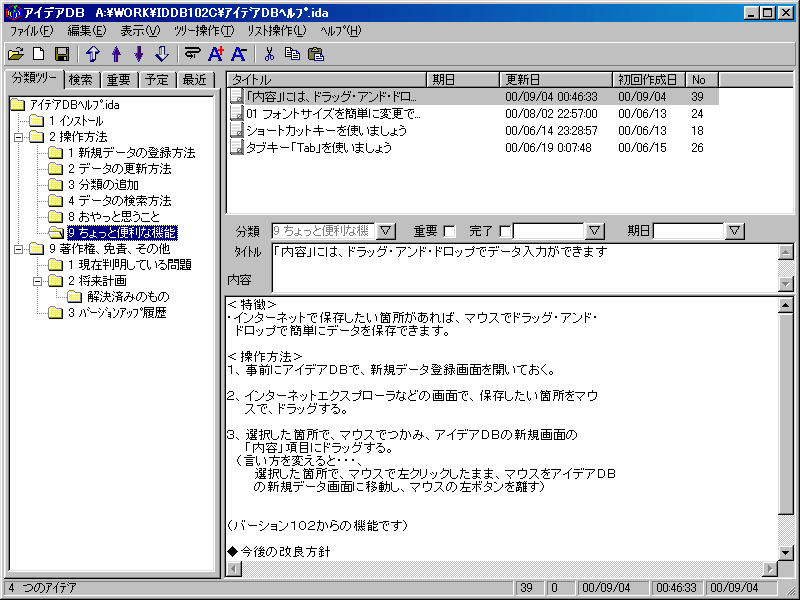Viewport: 800px width, 600px height.
Task: Click the folder icon of 3 分類の追加
Action: 55,185
